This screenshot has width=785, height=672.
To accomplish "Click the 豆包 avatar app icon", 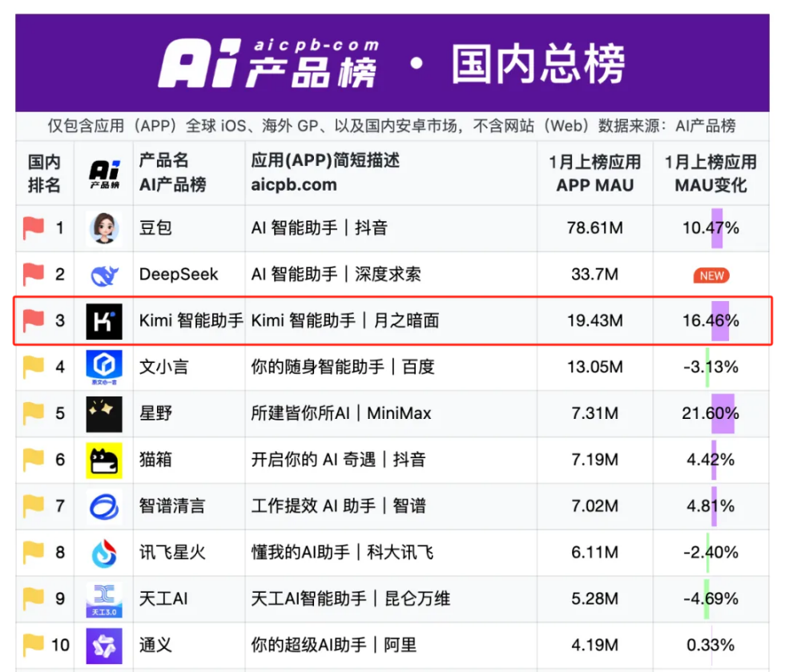I will (x=104, y=228).
